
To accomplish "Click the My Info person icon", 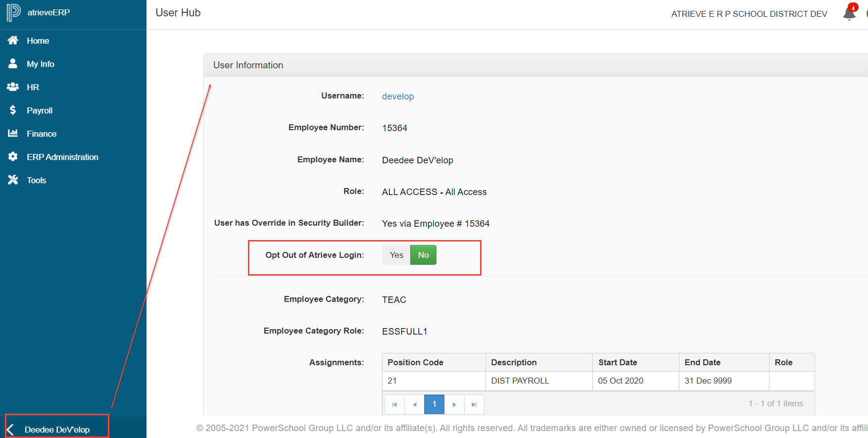I will coord(13,64).
